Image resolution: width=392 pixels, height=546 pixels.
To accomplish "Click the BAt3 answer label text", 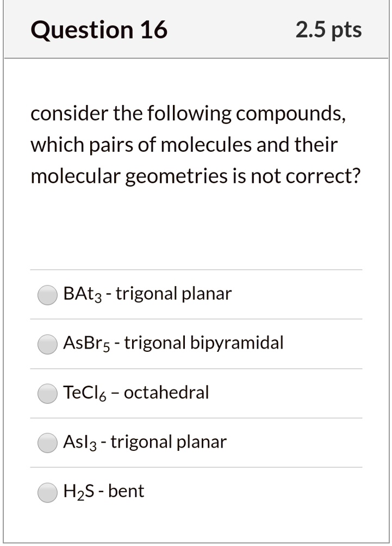I will tap(147, 294).
